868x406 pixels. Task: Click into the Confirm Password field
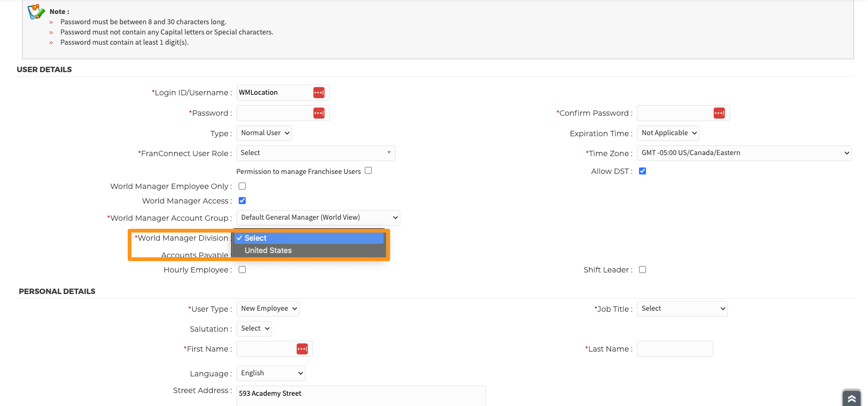[x=683, y=113]
